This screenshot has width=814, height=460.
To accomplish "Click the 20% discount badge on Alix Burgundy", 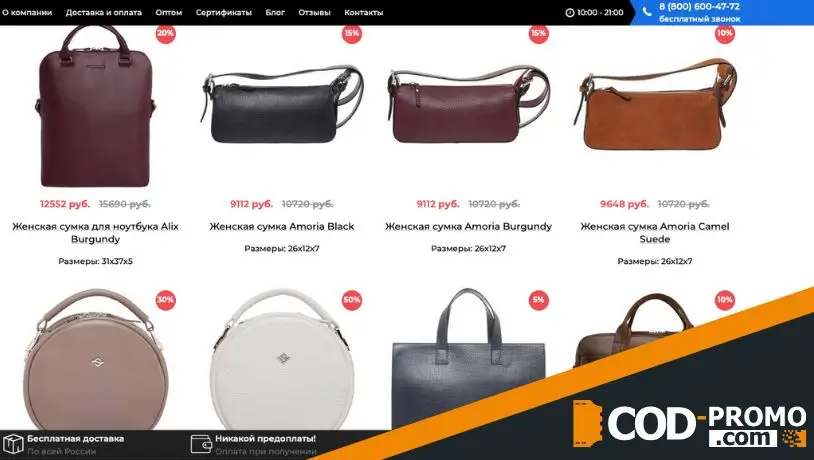I will pos(165,33).
